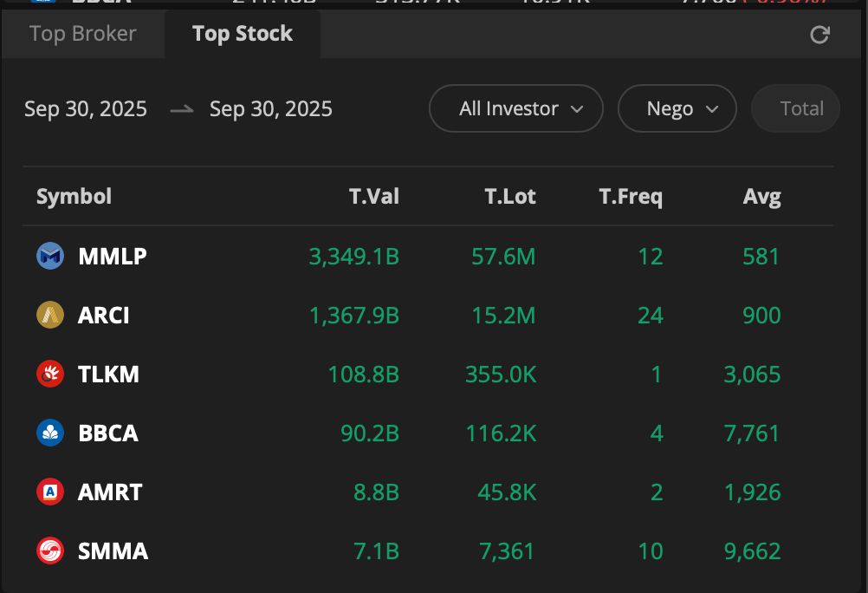Viewport: 868px width, 593px height.
Task: Select the SMMA stock logo icon
Action: pyautogui.click(x=49, y=551)
